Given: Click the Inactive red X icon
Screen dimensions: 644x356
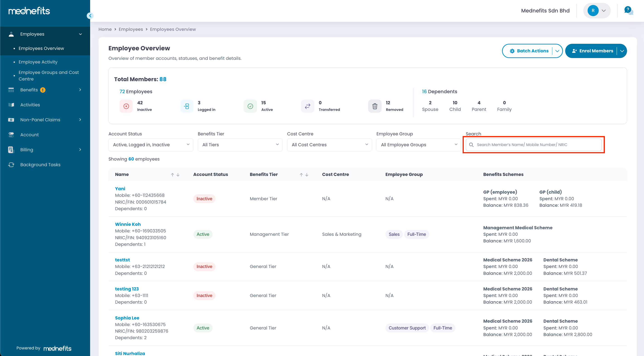Looking at the screenshot, I should [x=126, y=106].
